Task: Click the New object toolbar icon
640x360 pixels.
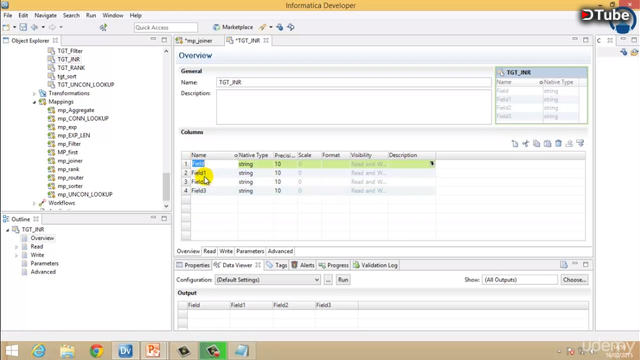Action: 6,27
